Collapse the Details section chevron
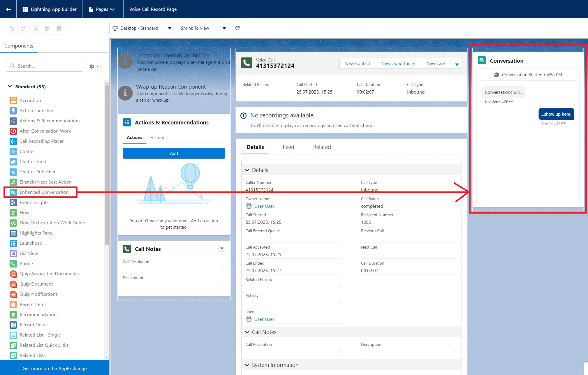Viewport: 588px width, 375px height. 247,170
